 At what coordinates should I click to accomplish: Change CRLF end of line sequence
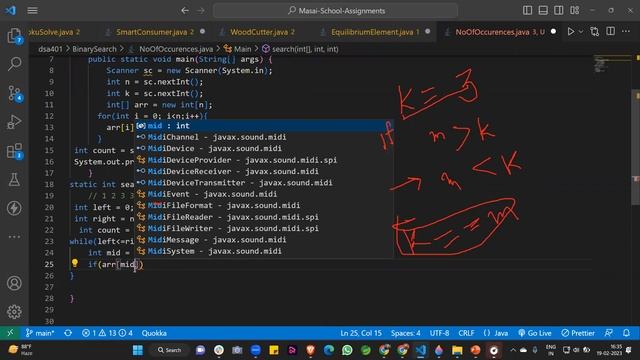(466, 333)
